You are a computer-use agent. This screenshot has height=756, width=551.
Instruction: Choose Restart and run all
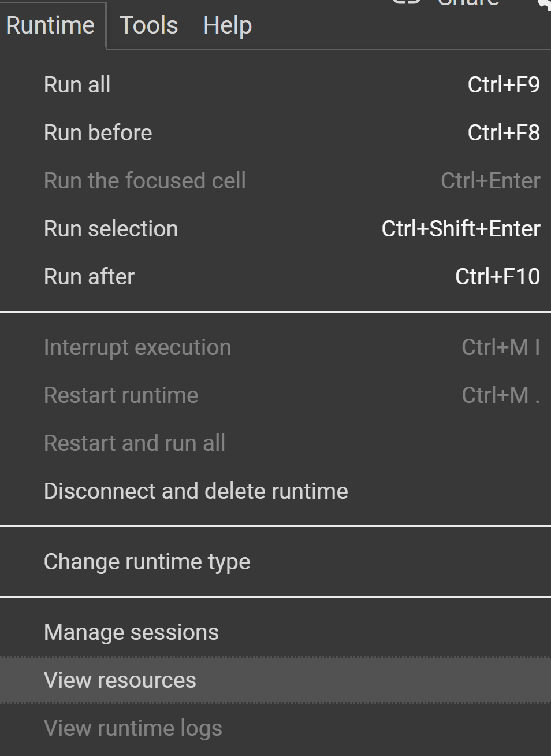point(134,443)
